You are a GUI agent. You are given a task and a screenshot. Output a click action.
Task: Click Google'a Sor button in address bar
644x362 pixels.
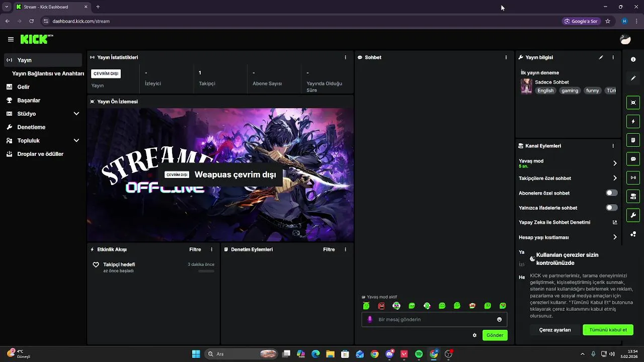point(581,21)
